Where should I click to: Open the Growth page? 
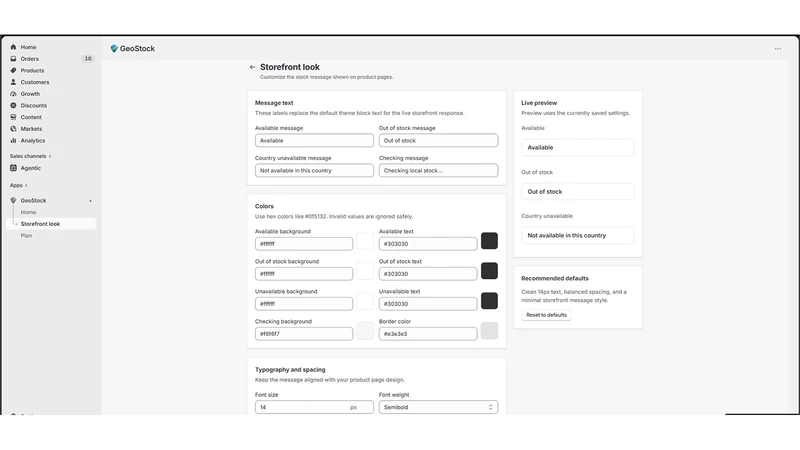(x=30, y=94)
